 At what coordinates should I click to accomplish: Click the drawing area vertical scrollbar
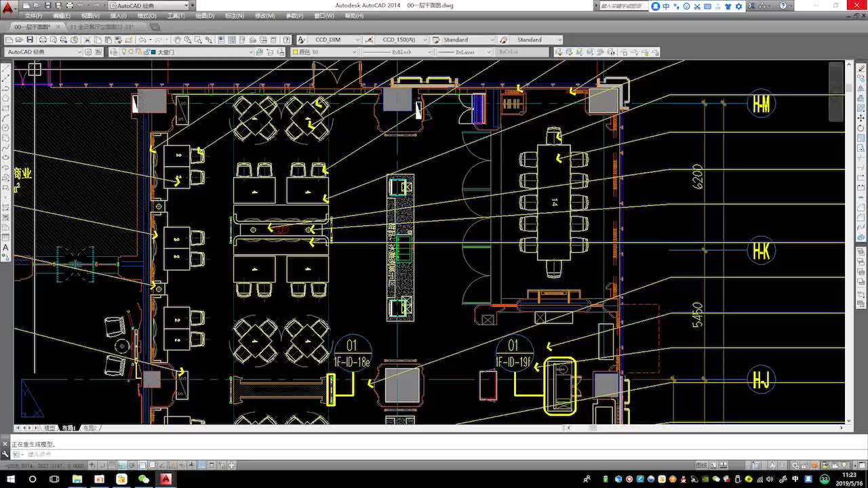(x=849, y=242)
